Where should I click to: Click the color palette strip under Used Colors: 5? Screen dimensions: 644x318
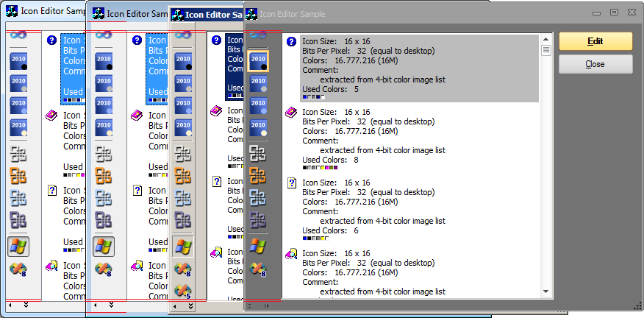[x=314, y=97]
